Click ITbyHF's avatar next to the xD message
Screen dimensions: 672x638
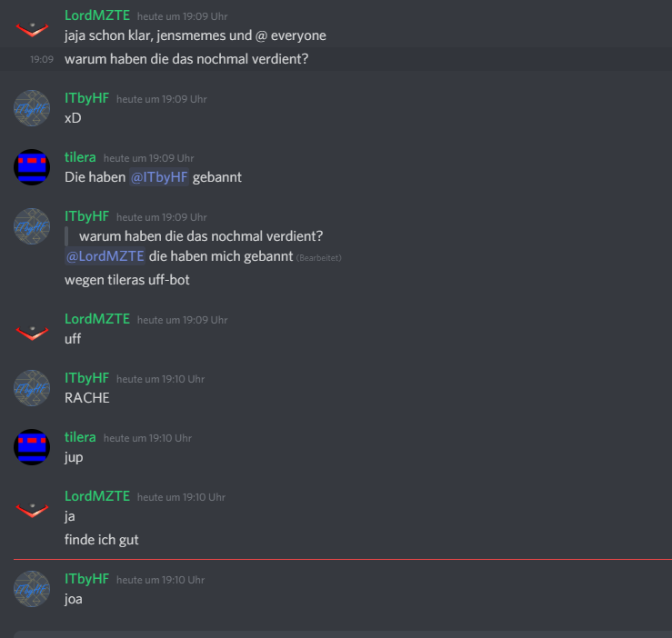point(32,108)
